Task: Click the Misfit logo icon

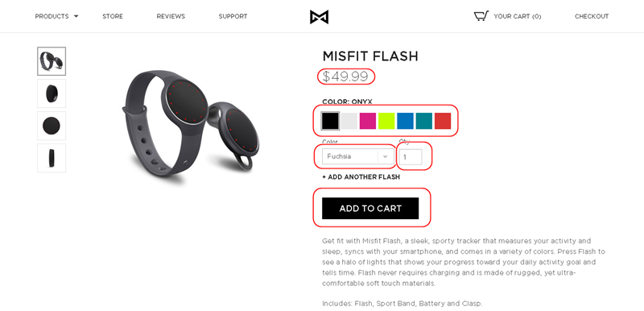Action: (x=319, y=17)
